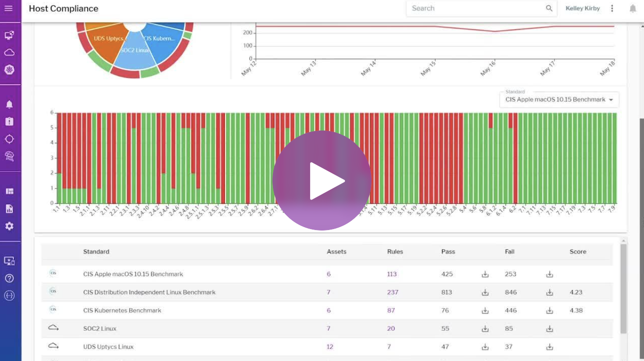
Task: Open the Kubernetes helm sidebar icon
Action: click(x=9, y=70)
